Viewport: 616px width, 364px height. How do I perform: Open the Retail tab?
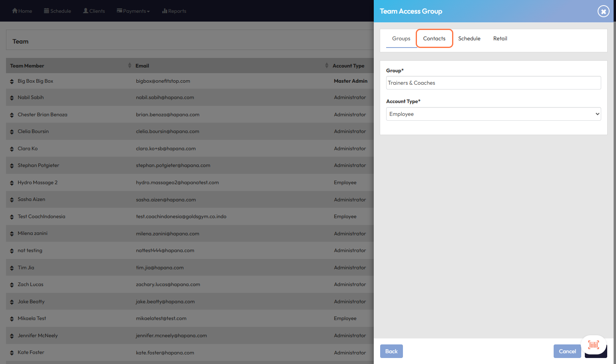click(500, 38)
